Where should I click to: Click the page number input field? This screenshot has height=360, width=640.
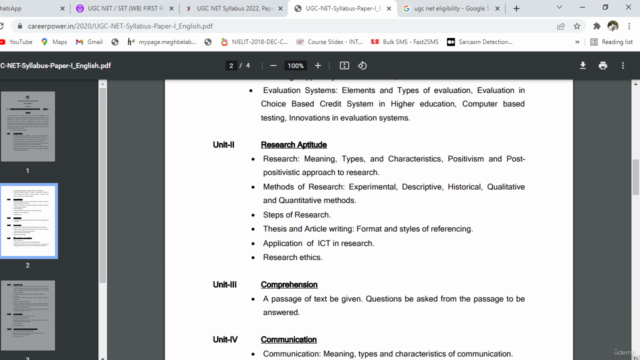click(x=231, y=66)
